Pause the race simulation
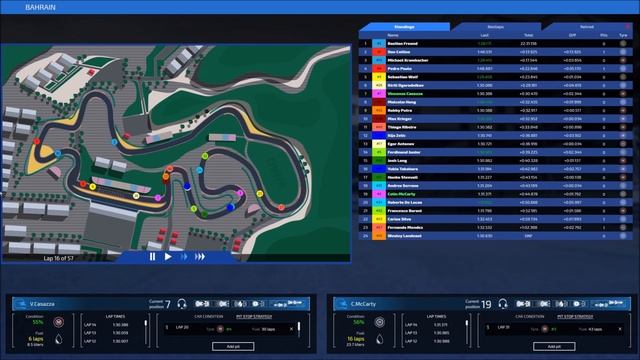 coord(152,257)
